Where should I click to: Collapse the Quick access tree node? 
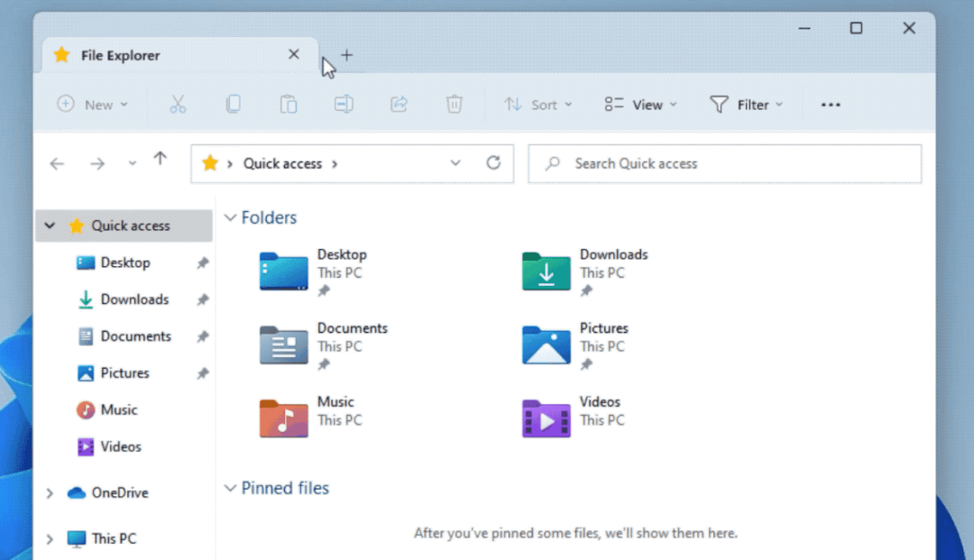pos(50,225)
